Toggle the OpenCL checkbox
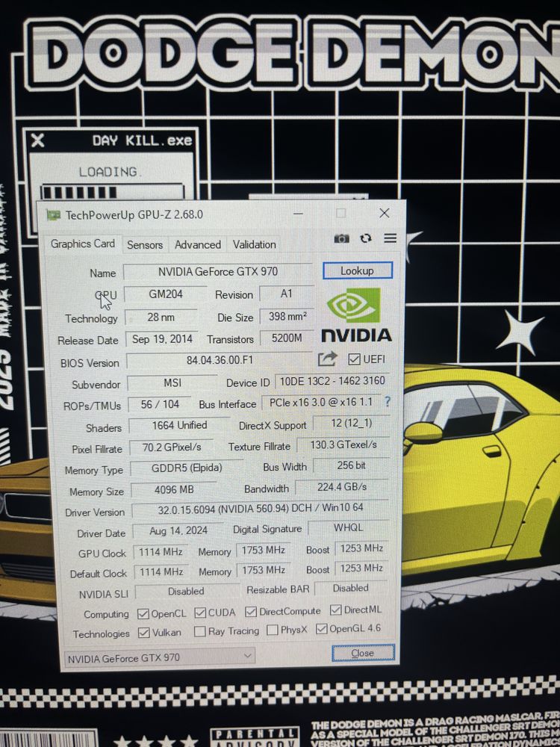The image size is (560, 747). (143, 613)
